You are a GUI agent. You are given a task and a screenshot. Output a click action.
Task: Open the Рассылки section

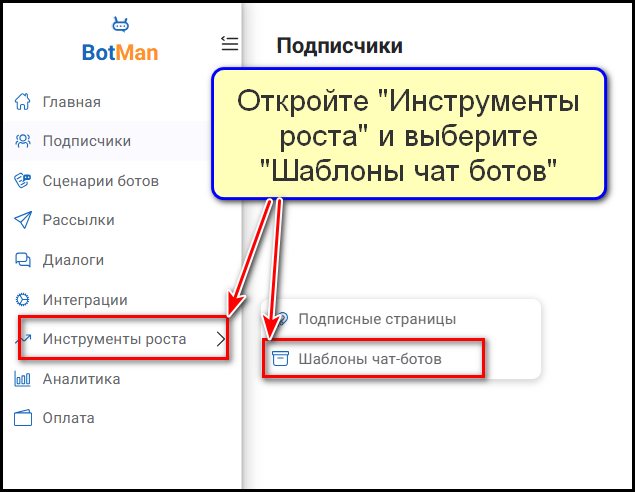pos(79,220)
